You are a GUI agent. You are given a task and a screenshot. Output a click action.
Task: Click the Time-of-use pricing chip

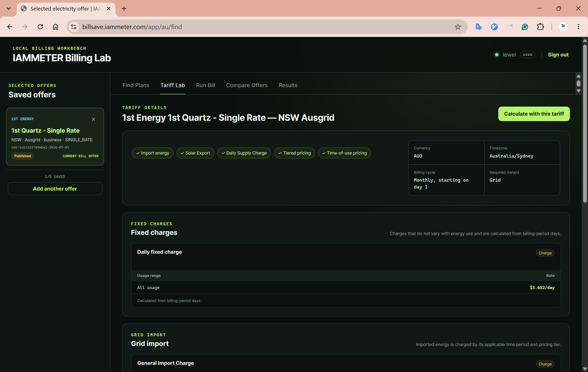pos(344,153)
